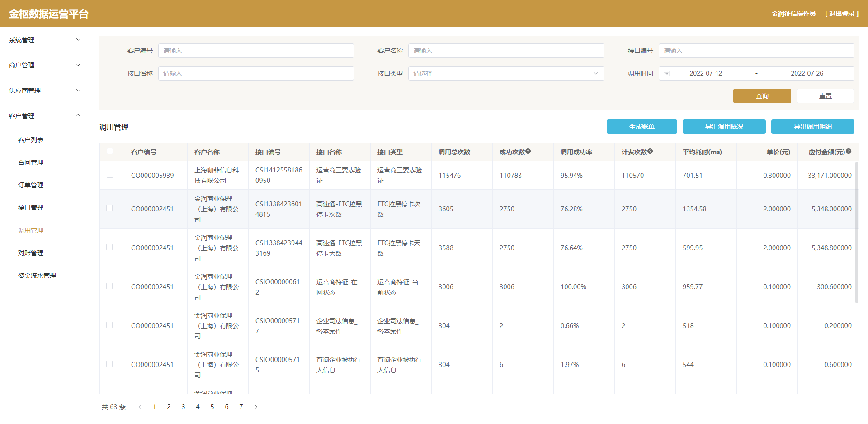The width and height of the screenshot is (868, 424).
Task: Click the 生成账单 button
Action: (642, 127)
